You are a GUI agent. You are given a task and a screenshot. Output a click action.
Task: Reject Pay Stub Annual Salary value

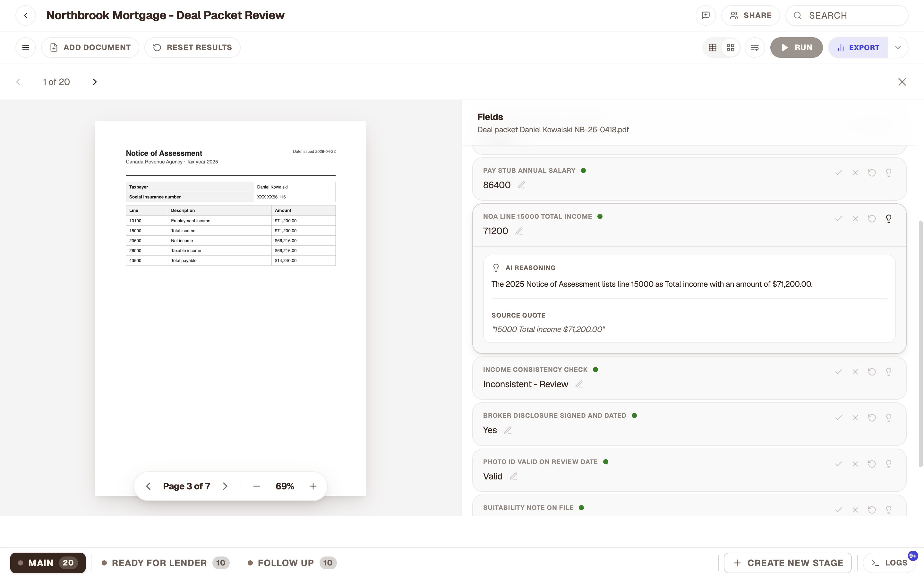tap(855, 173)
